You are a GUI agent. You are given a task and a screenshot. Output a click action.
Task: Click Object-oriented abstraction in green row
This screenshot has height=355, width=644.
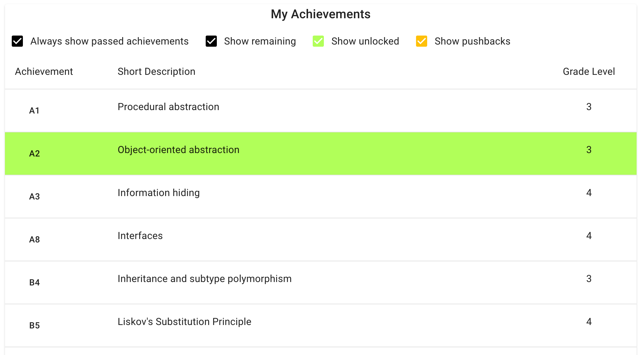[x=178, y=150]
